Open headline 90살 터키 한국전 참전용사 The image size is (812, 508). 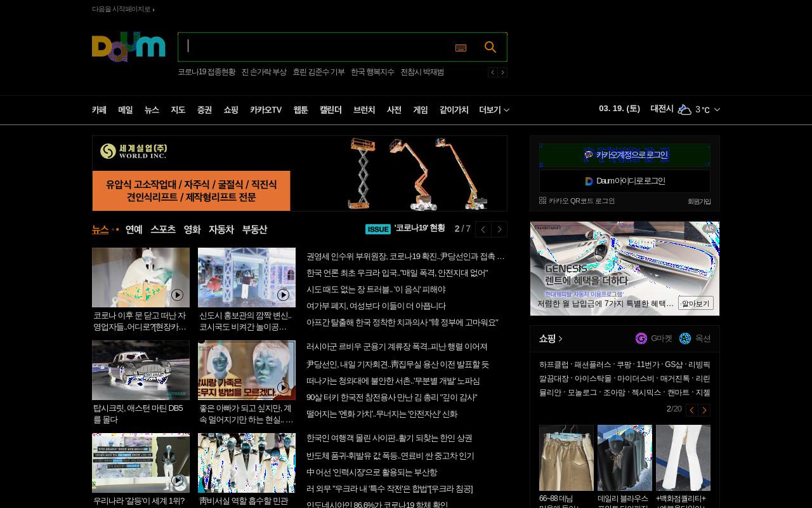point(392,398)
